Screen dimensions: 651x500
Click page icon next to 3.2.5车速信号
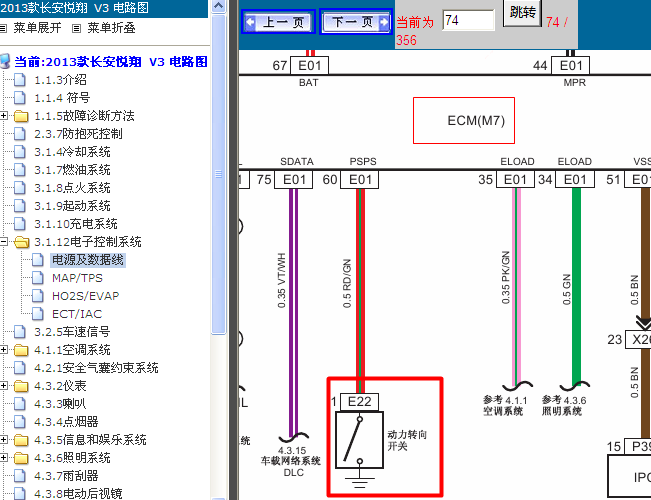coord(20,331)
